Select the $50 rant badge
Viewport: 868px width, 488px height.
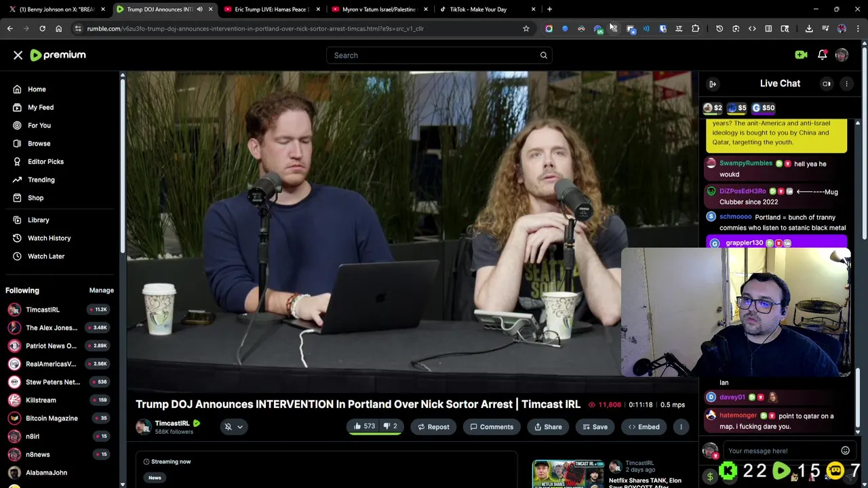[764, 108]
